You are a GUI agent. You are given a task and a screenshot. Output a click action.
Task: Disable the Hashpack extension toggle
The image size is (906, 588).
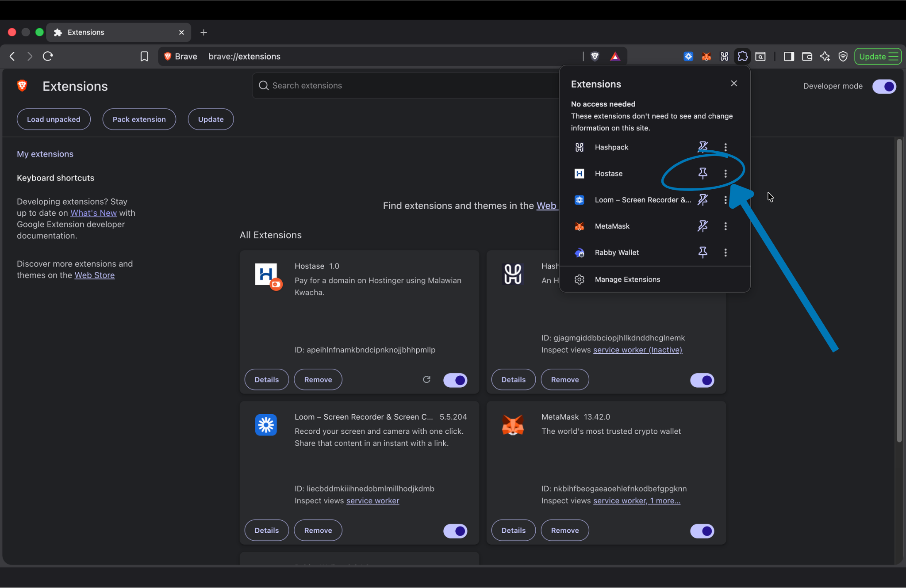point(702,380)
